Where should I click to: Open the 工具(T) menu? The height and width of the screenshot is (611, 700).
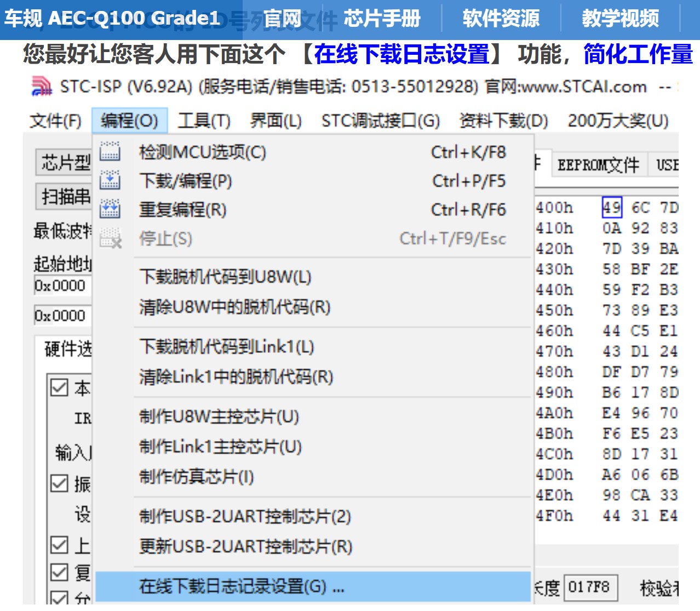tap(204, 121)
